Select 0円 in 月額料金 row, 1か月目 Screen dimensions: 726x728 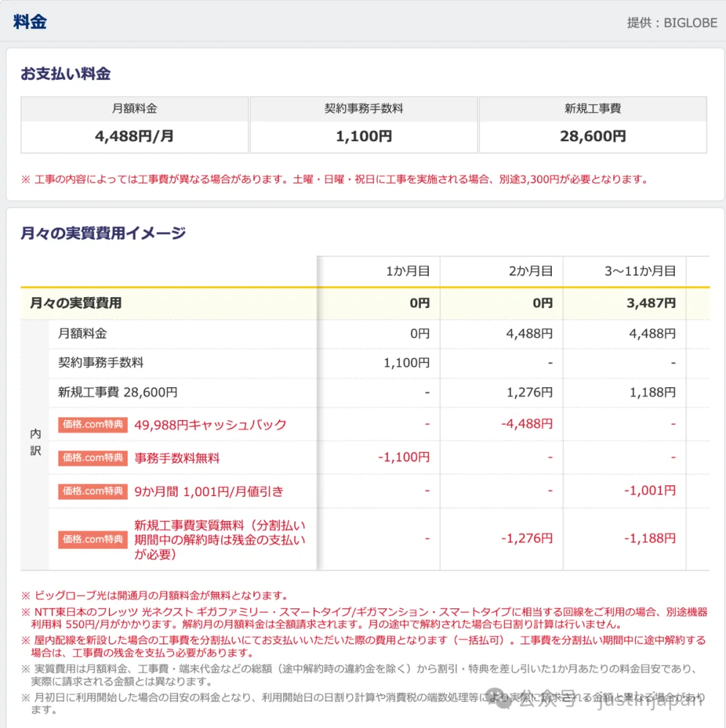point(420,333)
